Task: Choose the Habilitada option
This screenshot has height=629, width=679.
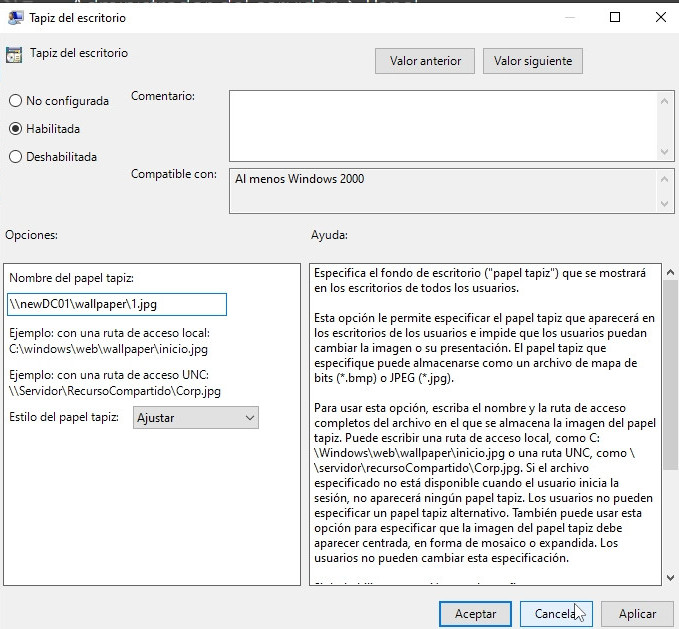Action: (x=15, y=129)
